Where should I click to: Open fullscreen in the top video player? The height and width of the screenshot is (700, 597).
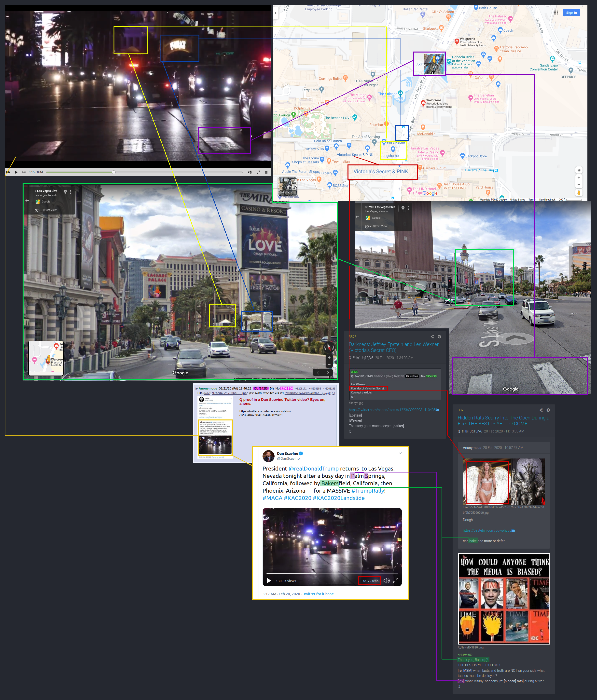click(258, 172)
